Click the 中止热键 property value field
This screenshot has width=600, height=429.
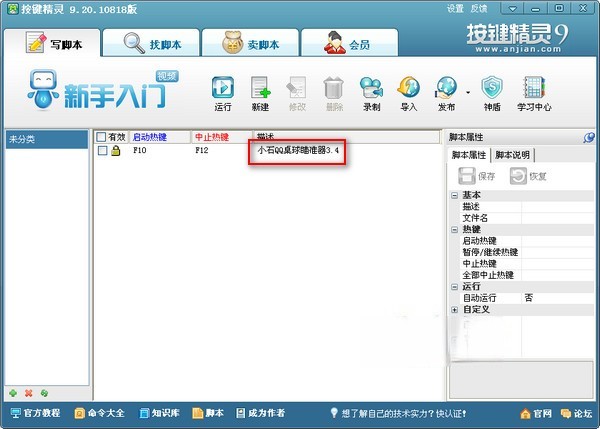click(558, 264)
